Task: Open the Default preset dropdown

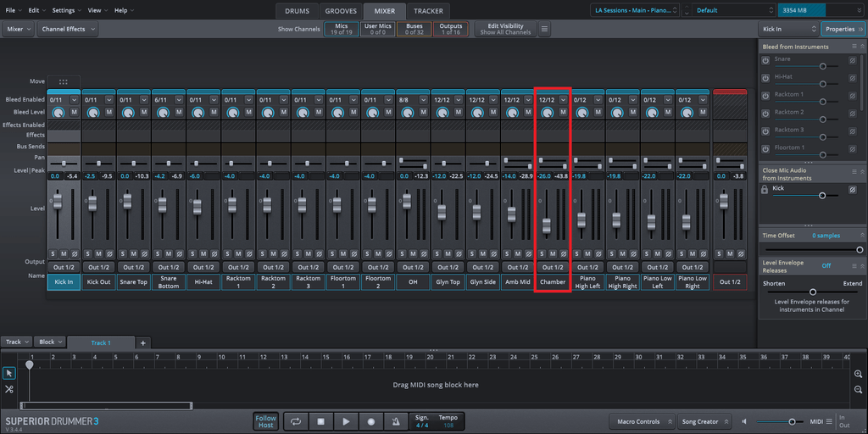Action: click(x=733, y=10)
